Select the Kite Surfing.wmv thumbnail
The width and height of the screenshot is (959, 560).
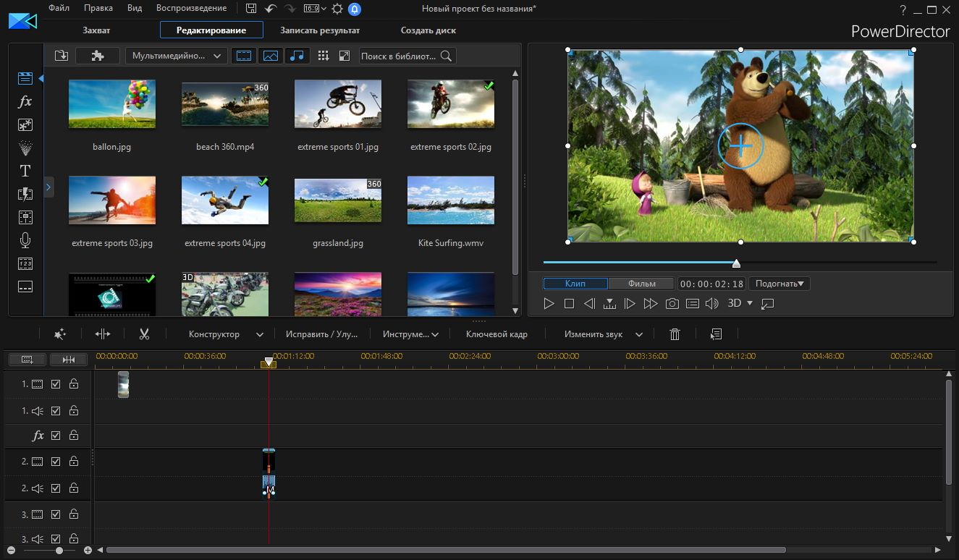click(450, 200)
